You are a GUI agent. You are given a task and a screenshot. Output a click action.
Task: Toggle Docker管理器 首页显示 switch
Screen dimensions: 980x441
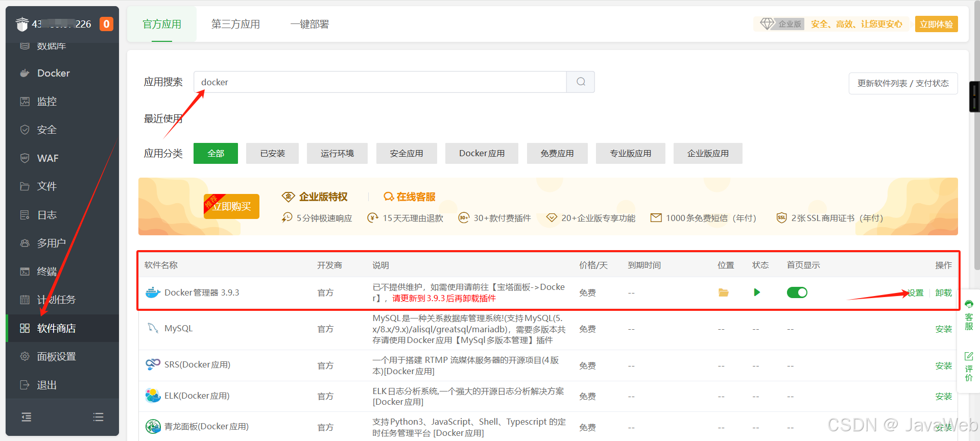(x=797, y=292)
